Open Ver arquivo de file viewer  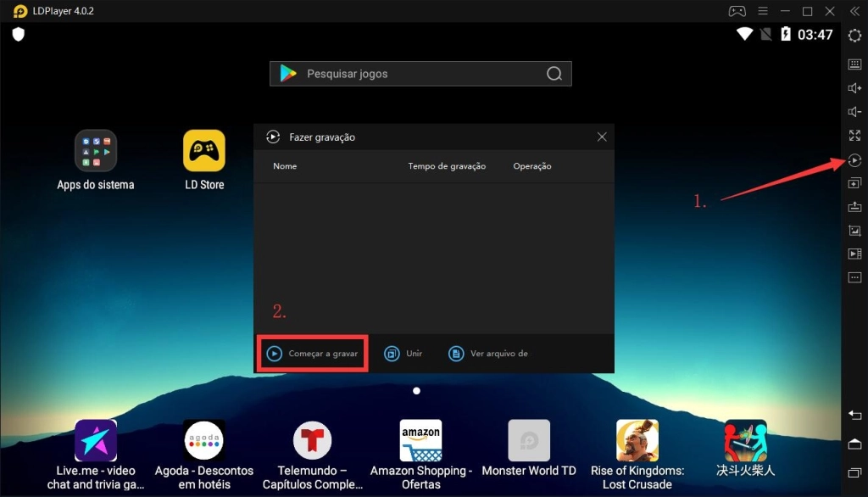pos(488,354)
